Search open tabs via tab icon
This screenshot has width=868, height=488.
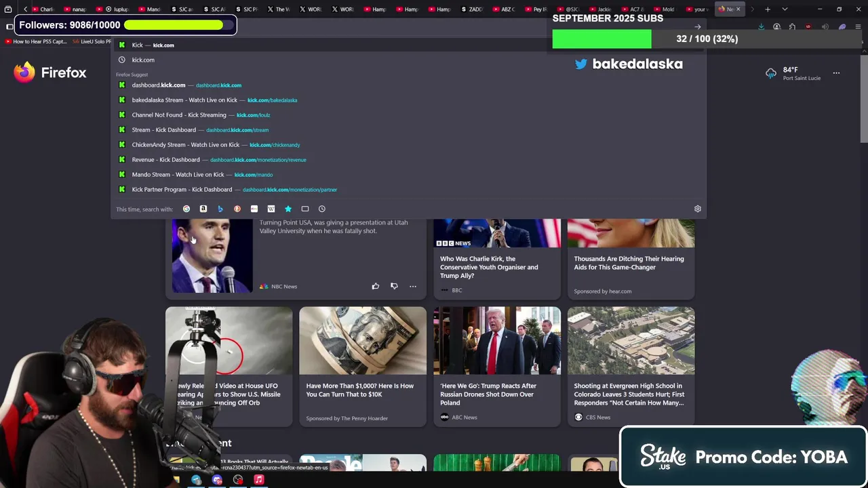[305, 209]
